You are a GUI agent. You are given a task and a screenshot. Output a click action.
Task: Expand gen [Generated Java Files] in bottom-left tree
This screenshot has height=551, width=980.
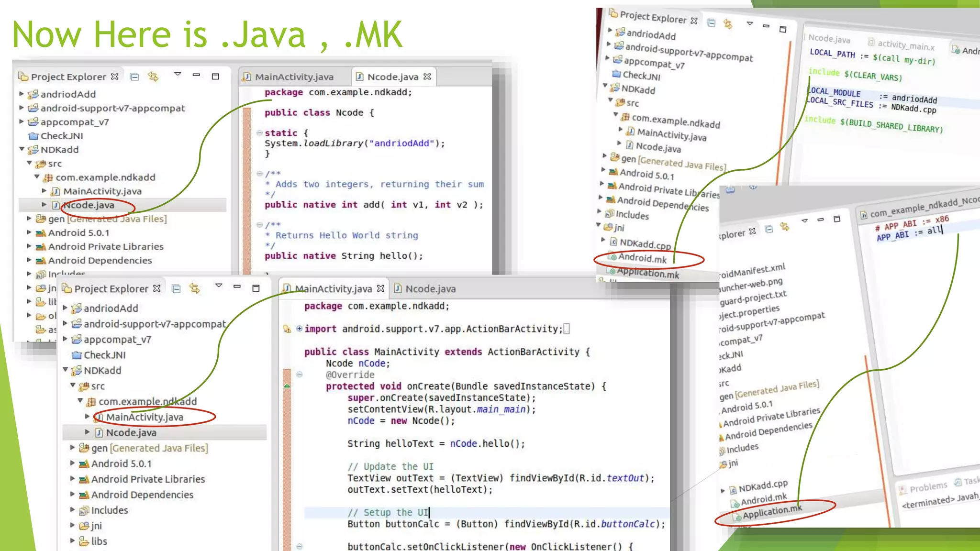[72, 448]
